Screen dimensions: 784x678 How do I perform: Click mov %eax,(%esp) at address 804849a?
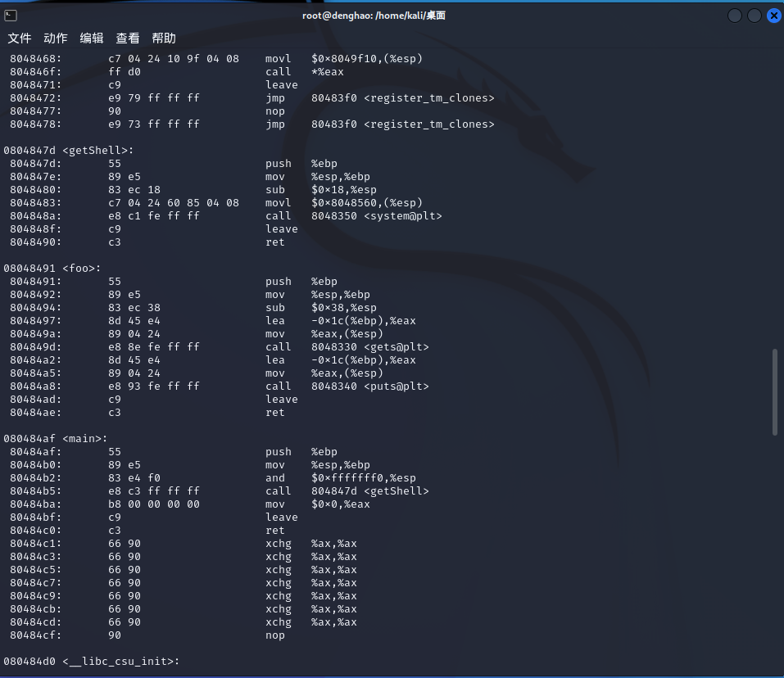coord(324,334)
